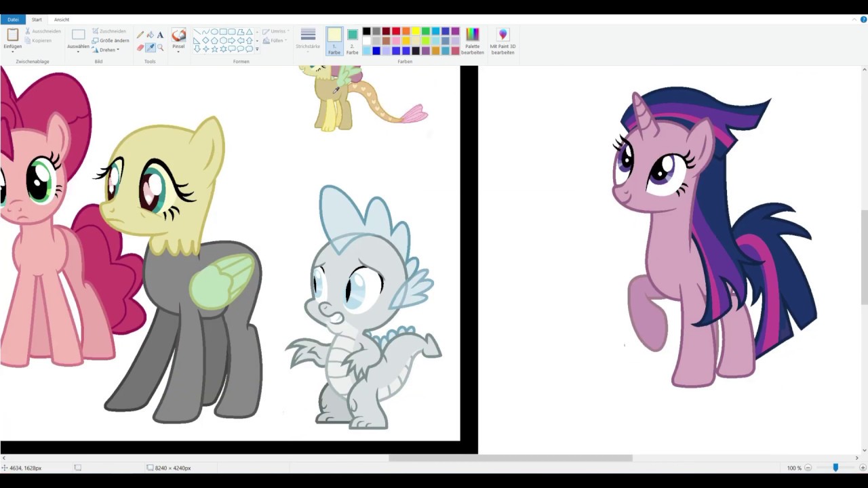
Task: Choose the Rounded rectangle shape
Action: pyautogui.click(x=232, y=32)
